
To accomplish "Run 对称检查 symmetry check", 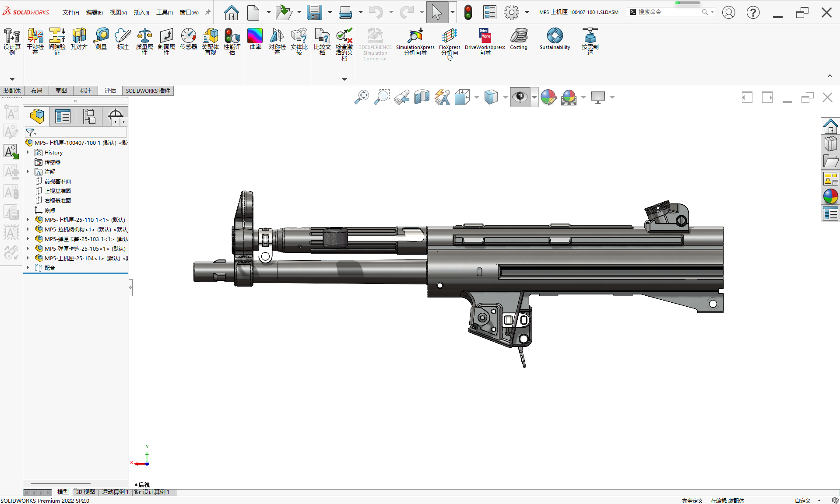I will 277,41.
